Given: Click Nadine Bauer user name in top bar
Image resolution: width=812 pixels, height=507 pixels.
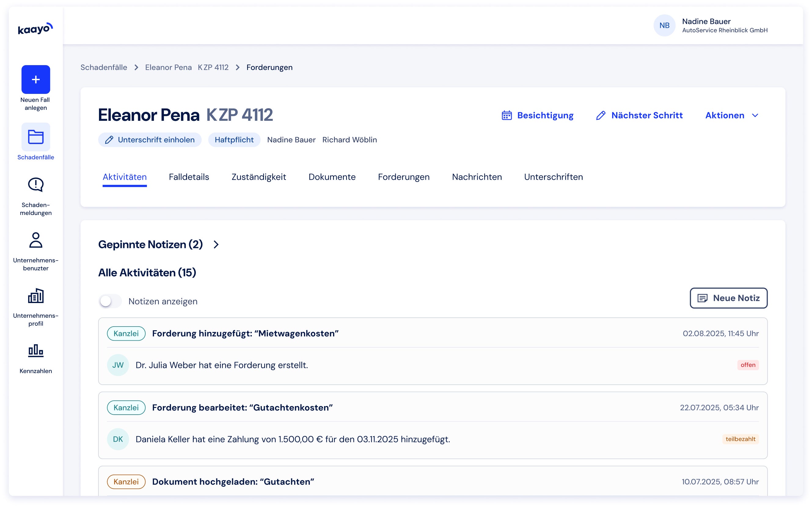Looking at the screenshot, I should click(707, 21).
